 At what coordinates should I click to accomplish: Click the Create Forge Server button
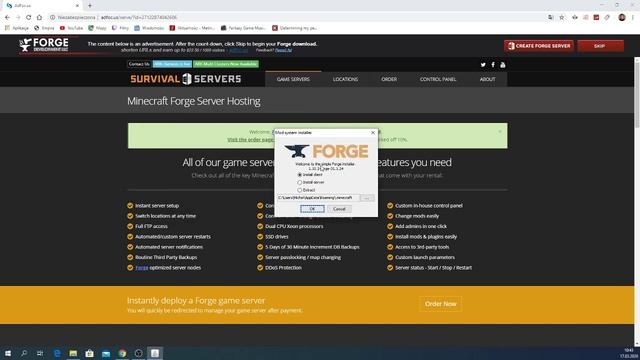[539, 46]
